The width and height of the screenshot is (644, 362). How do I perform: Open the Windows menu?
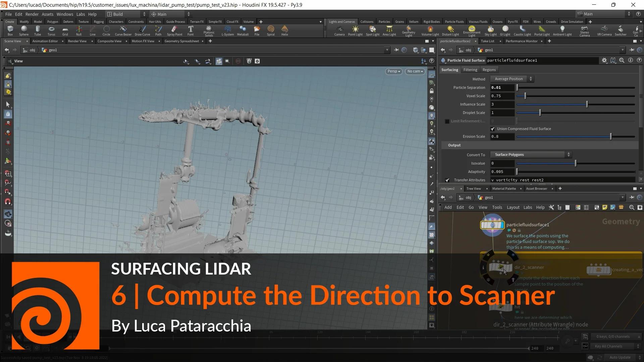[64, 14]
